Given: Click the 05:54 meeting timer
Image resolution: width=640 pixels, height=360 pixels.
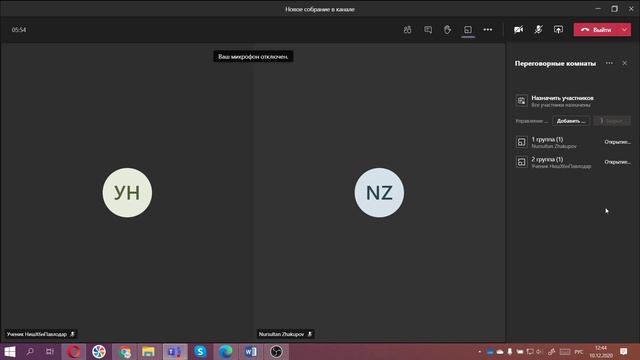Looking at the screenshot, I should pos(19,30).
